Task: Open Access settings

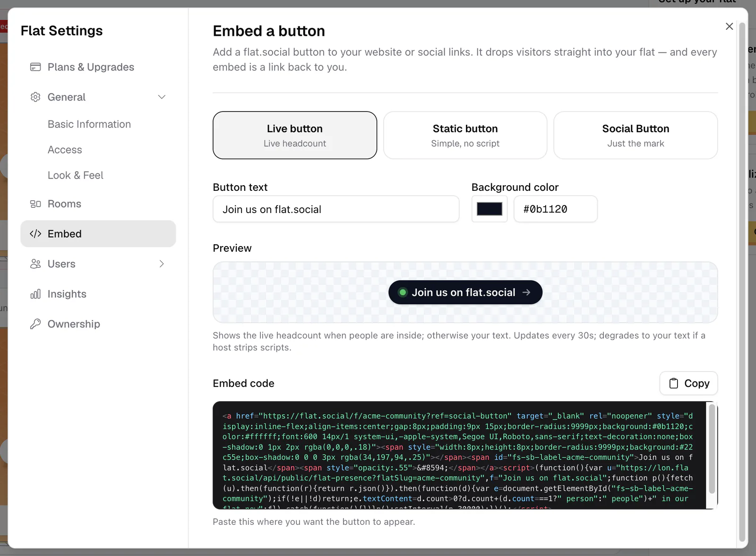Action: click(x=65, y=150)
